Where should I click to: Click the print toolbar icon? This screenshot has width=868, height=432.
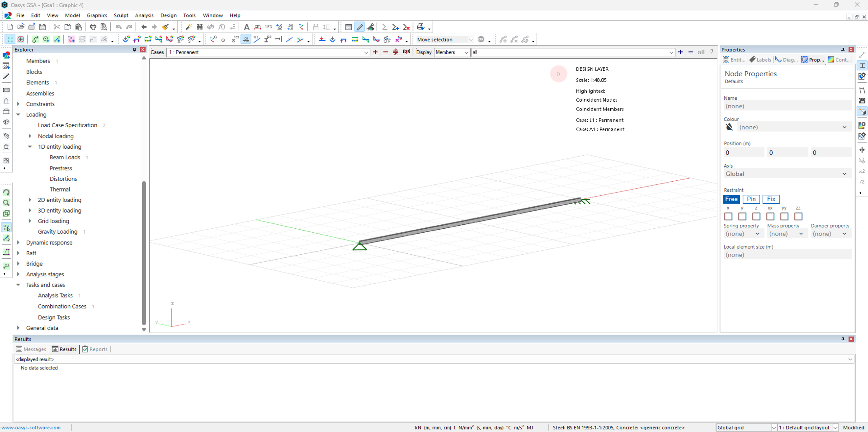tap(93, 27)
